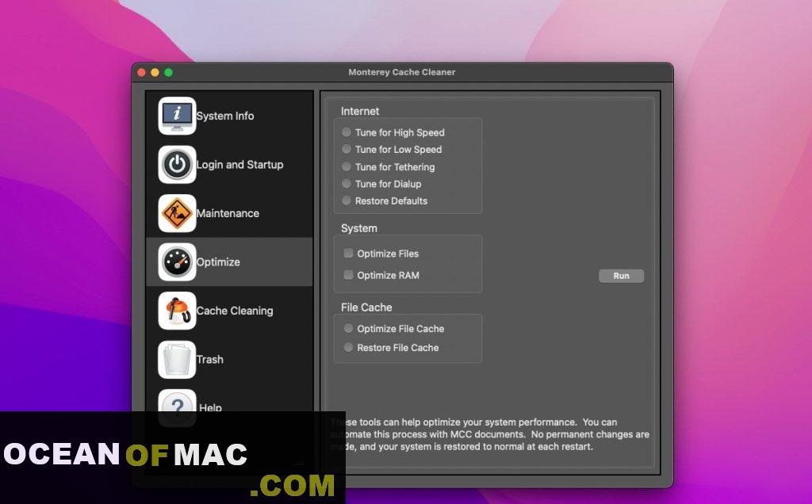
Task: Close the Monterey Cache Cleaner window
Action: pyautogui.click(x=141, y=72)
